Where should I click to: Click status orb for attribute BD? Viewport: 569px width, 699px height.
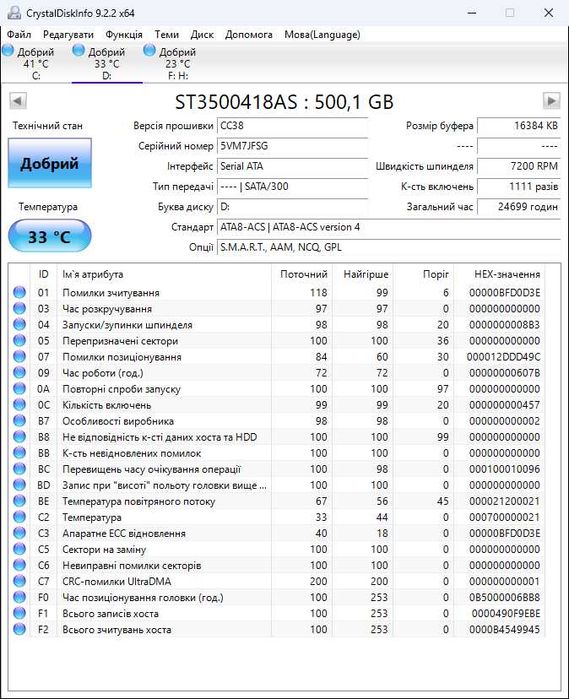pos(19,485)
